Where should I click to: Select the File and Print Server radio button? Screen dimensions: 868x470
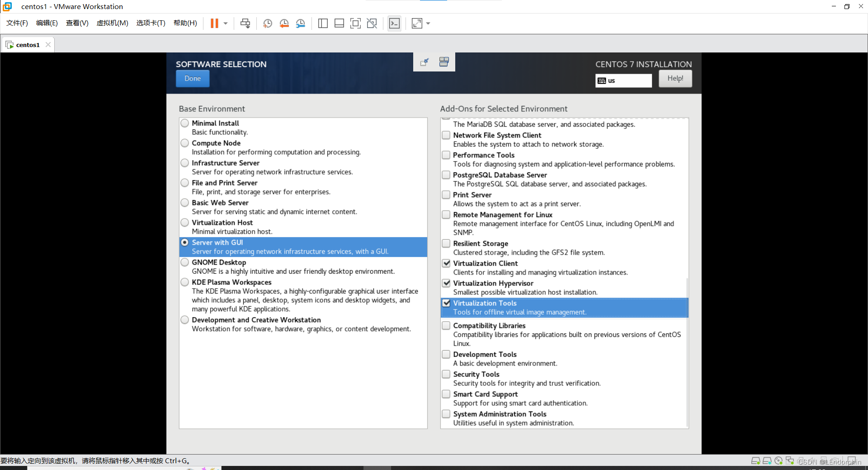[184, 183]
